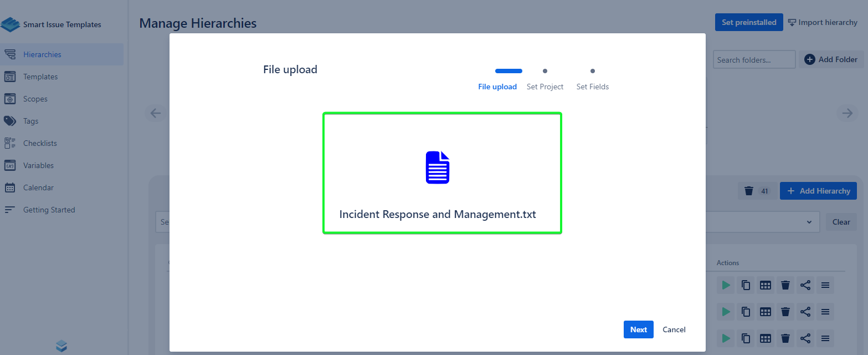This screenshot has width=868, height=355.
Task: Open the Calendar icon in sidebar
Action: [10, 187]
